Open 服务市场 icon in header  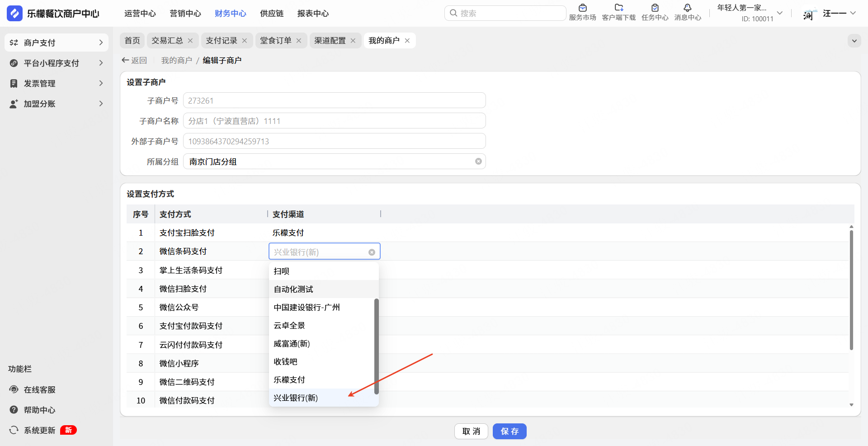(583, 8)
